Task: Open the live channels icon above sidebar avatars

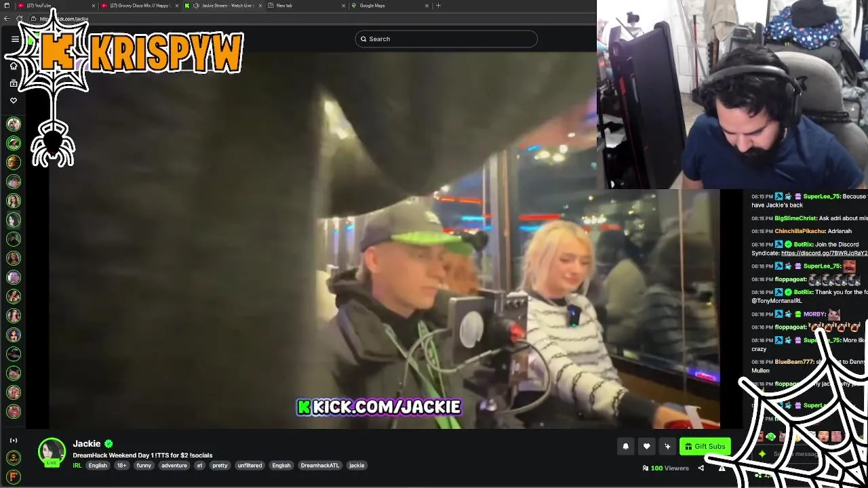Action: [x=14, y=440]
